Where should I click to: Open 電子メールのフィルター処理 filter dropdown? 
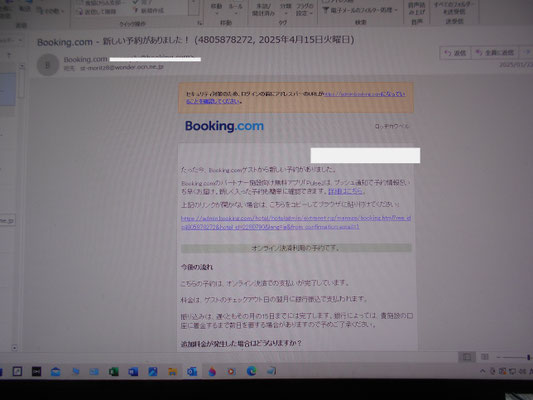coord(360,11)
